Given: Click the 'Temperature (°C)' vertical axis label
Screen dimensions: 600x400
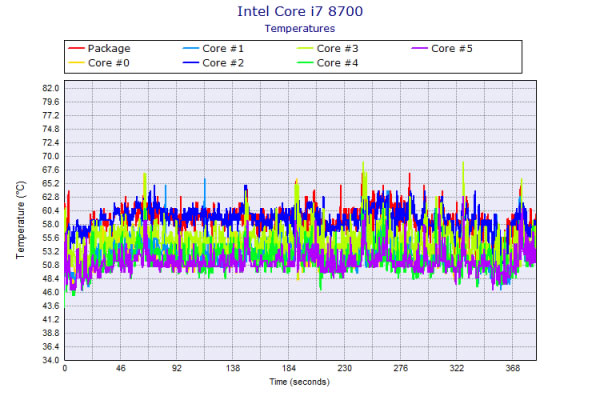Looking at the screenshot, I should [x=20, y=220].
